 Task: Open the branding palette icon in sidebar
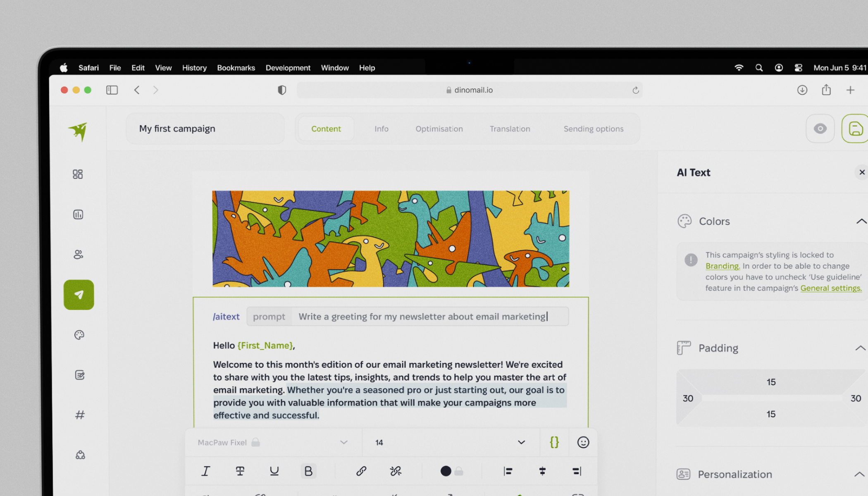pos(79,335)
